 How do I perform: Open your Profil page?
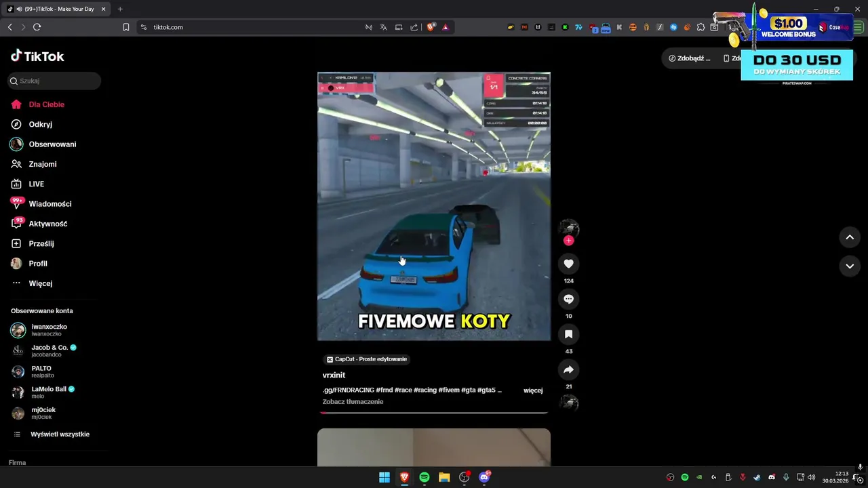30,264
